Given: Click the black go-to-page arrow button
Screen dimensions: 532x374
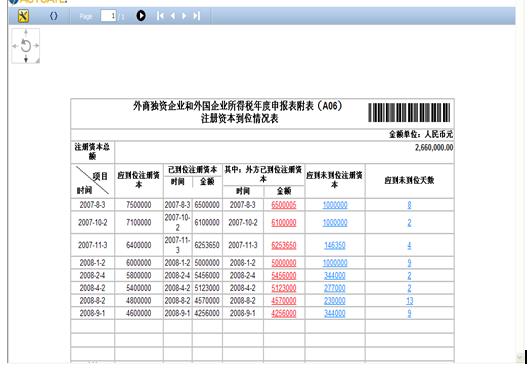Looking at the screenshot, I should point(141,16).
